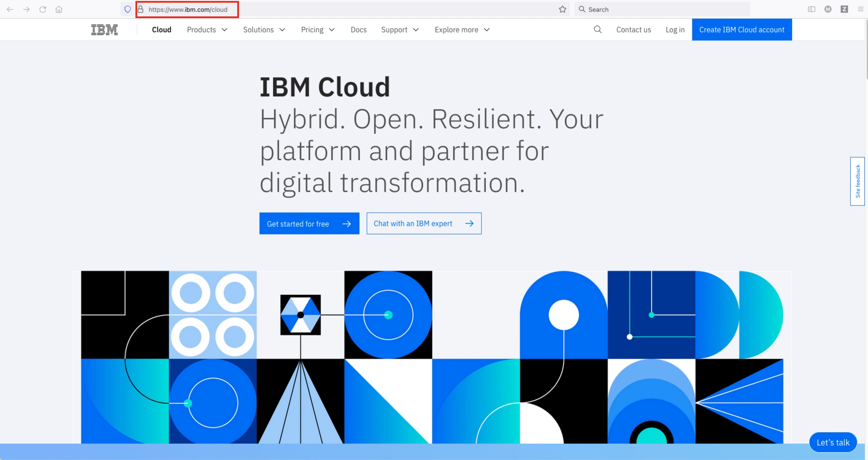Viewport: 868px width, 460px height.
Task: Click the tracking protection shield icon
Action: (128, 10)
